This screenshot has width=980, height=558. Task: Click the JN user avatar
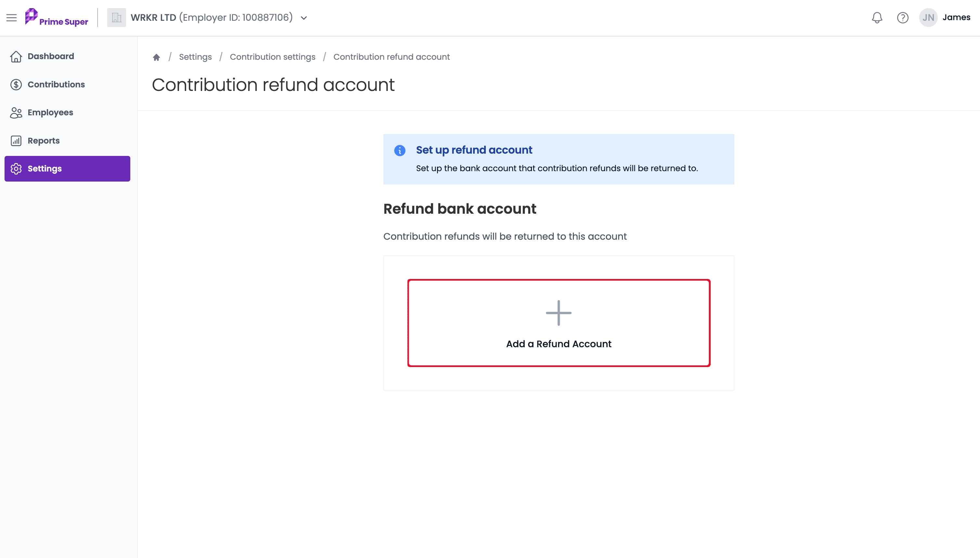pyautogui.click(x=928, y=18)
